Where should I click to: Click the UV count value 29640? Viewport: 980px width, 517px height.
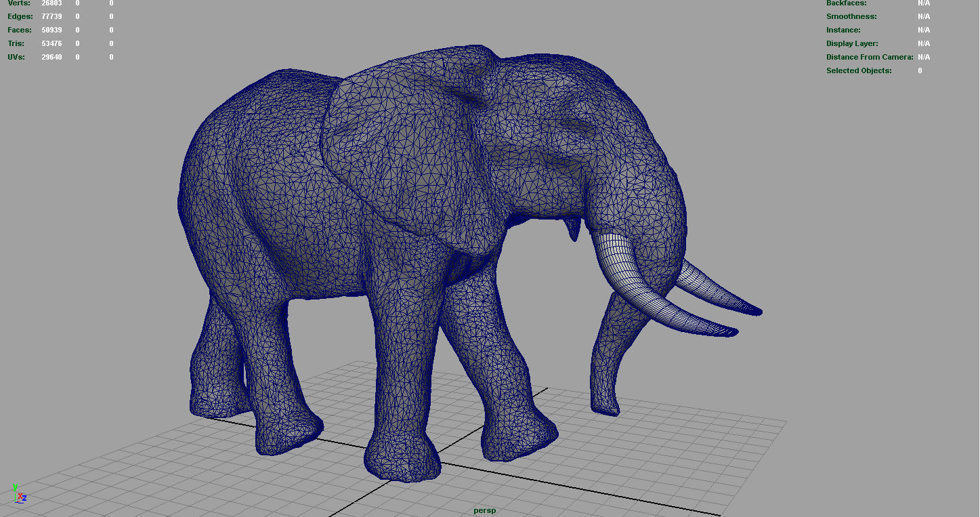pyautogui.click(x=51, y=57)
